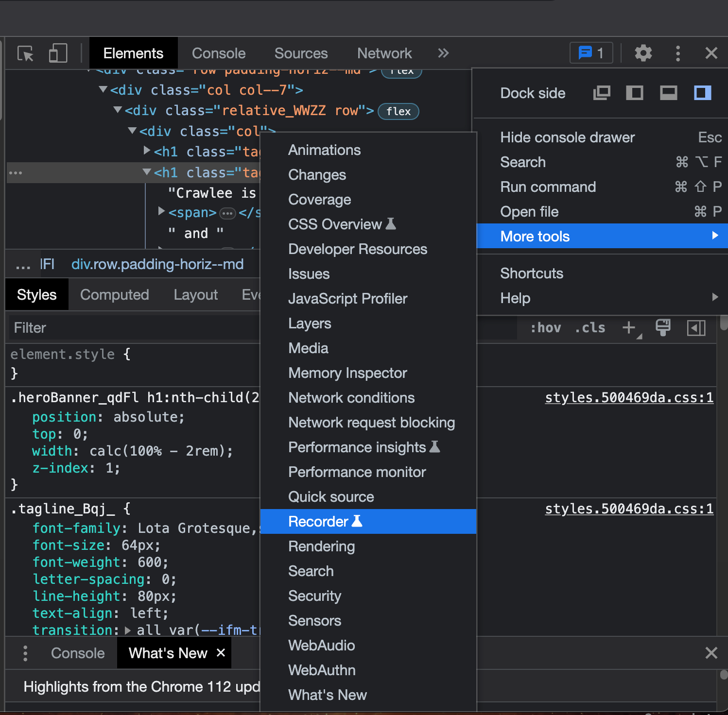Open the styles.500469da.css:1 stylesheet link
The image size is (728, 715).
coord(629,397)
